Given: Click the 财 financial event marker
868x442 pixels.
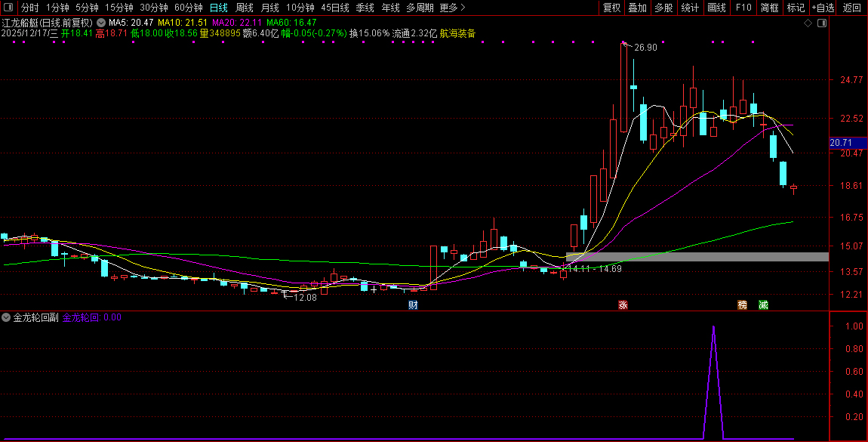Looking at the screenshot, I should (x=413, y=305).
